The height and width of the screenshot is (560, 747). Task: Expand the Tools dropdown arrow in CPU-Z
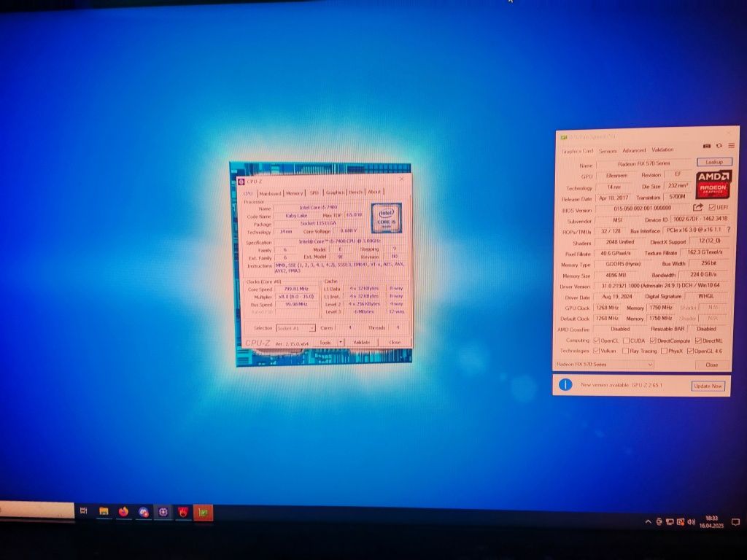[341, 343]
